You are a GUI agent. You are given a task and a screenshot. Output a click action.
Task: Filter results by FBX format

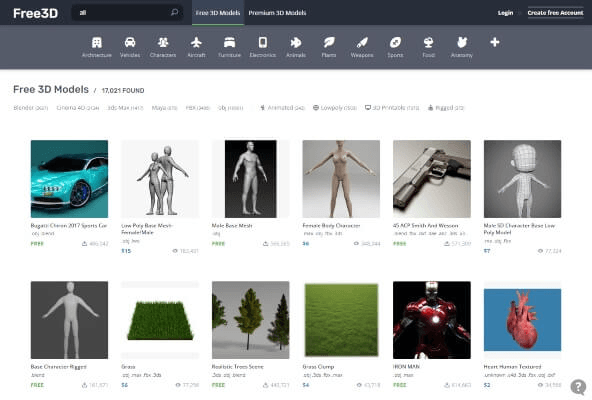[197, 108]
